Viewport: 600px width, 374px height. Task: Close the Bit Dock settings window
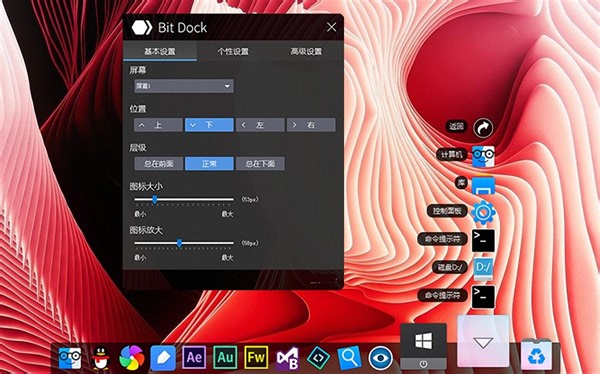pyautogui.click(x=331, y=27)
